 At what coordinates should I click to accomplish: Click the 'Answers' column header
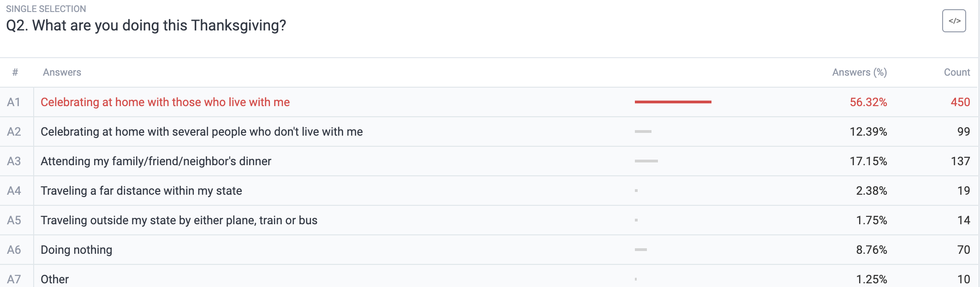(x=62, y=72)
